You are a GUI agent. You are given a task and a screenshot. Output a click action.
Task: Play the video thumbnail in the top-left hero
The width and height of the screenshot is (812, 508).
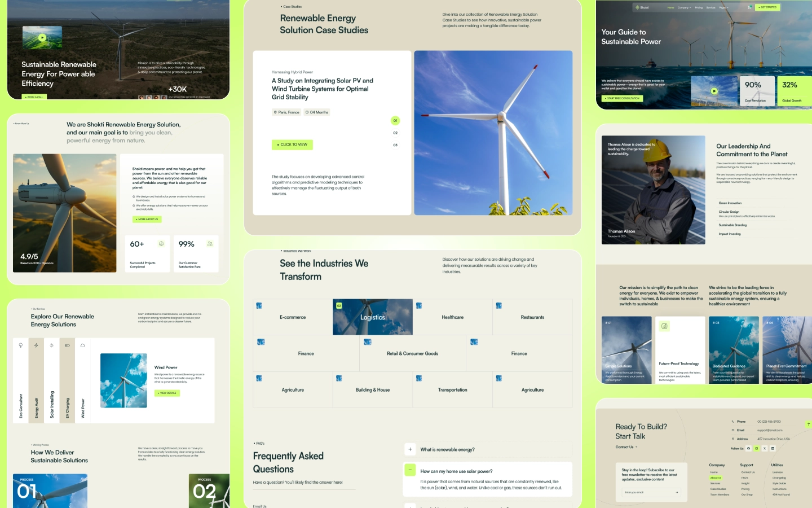pos(42,38)
